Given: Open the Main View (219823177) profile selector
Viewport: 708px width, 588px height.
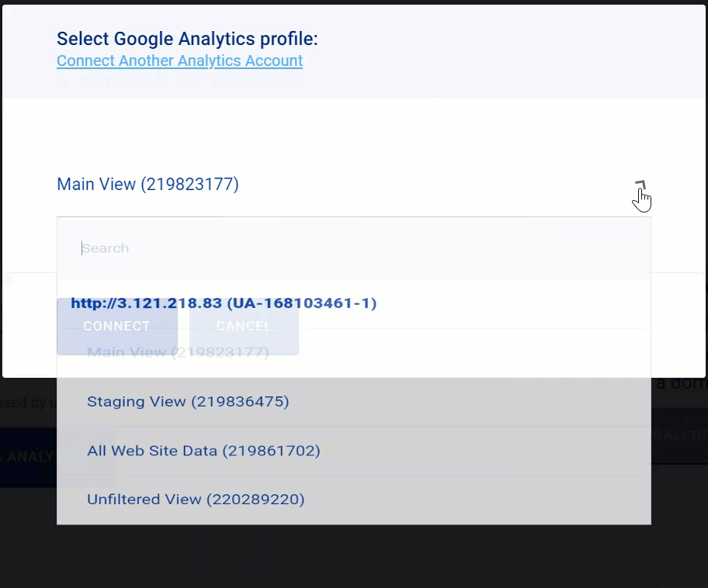Looking at the screenshot, I should click(353, 185).
